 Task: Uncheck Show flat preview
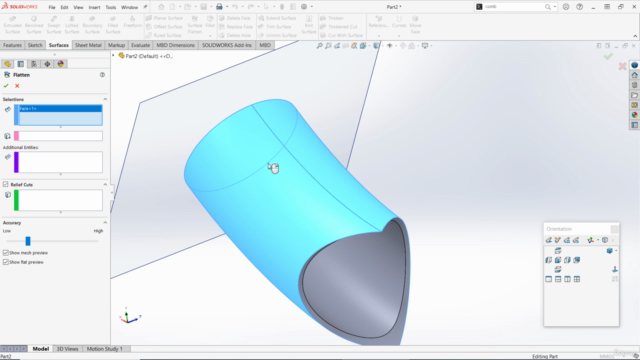(6, 262)
